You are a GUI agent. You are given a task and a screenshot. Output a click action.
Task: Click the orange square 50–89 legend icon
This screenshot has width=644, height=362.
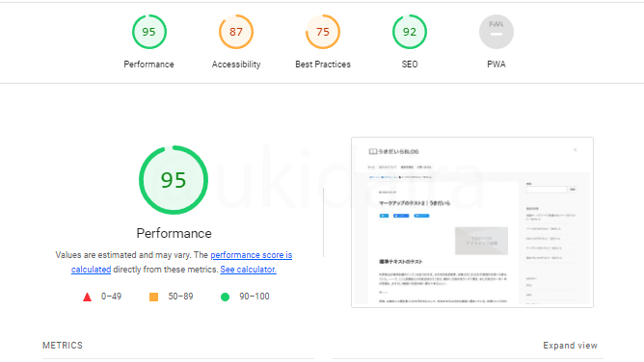(153, 297)
